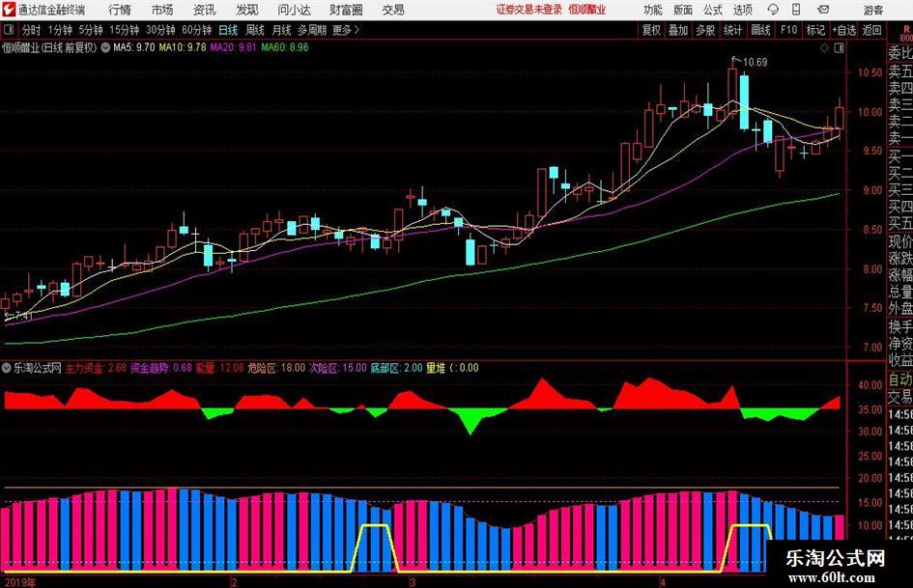Click 危险区: 18.00 indicator label

point(276,368)
